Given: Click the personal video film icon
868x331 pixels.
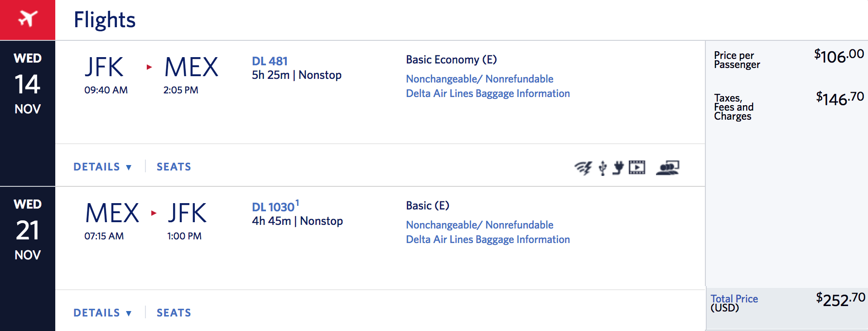Looking at the screenshot, I should point(637,168).
